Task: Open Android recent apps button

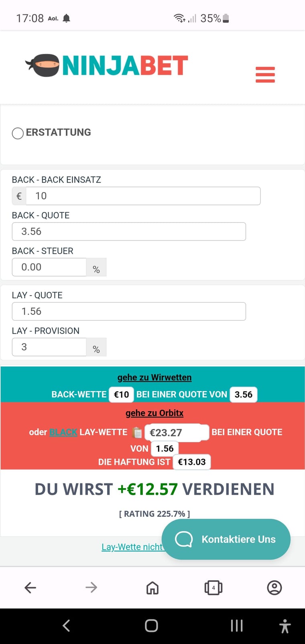Action: click(237, 626)
